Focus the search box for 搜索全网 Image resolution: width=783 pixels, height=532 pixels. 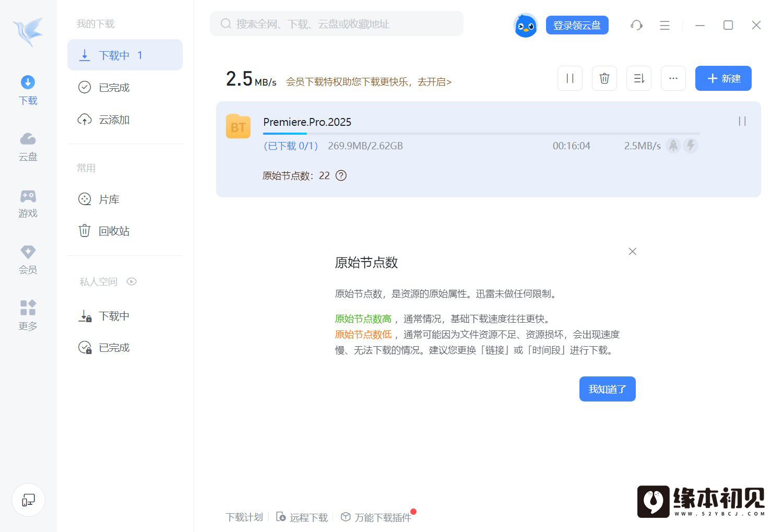336,24
